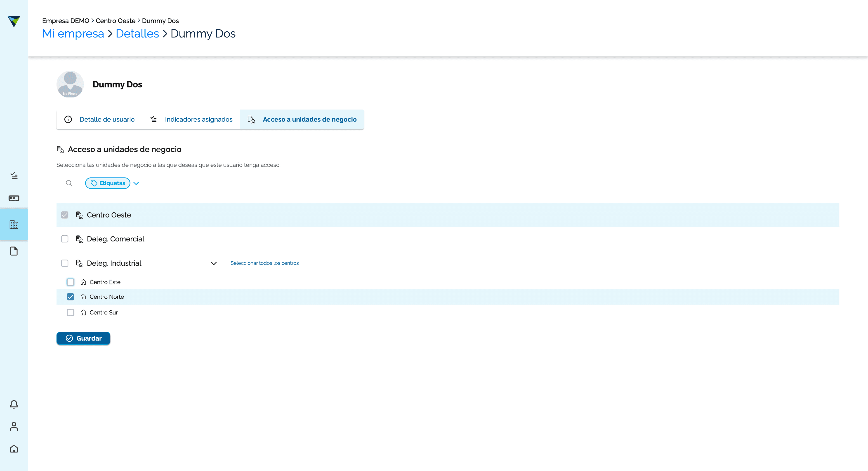Open the documents sidebar icon
Screen dimensions: 868x471
[x=14, y=251]
